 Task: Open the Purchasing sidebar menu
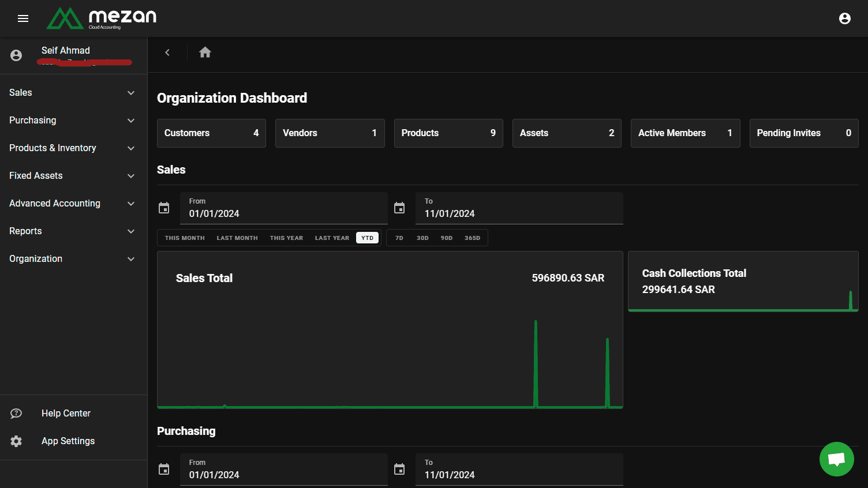point(73,121)
